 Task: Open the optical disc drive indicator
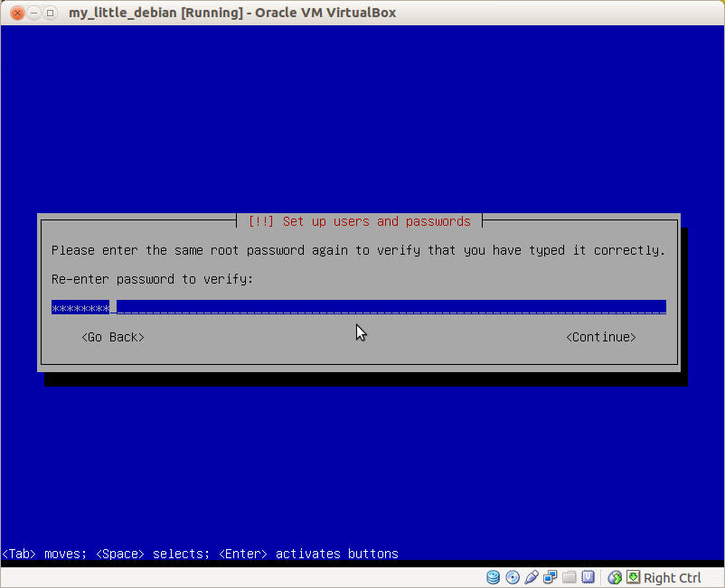point(513,577)
